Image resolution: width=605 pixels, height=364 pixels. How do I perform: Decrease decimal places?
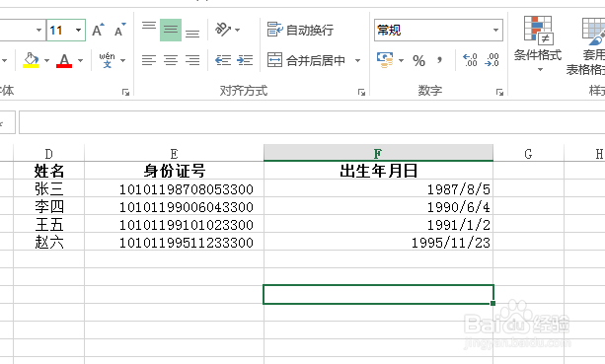[x=492, y=60]
